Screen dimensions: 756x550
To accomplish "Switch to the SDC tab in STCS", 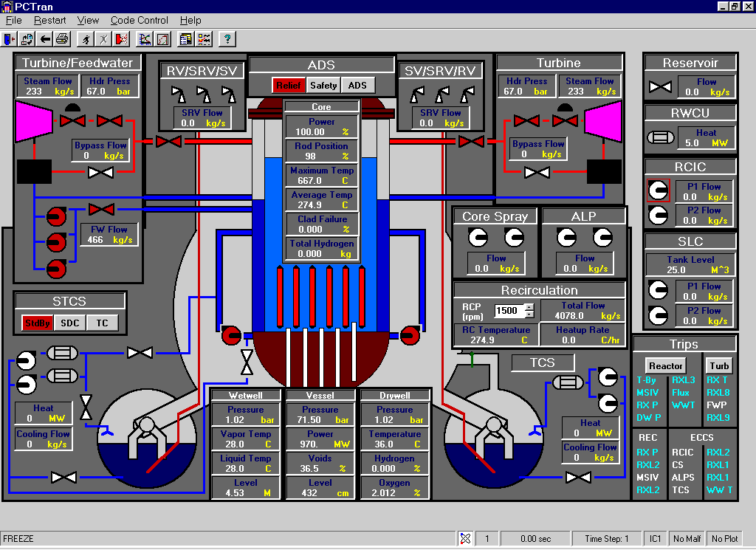I will coord(69,323).
